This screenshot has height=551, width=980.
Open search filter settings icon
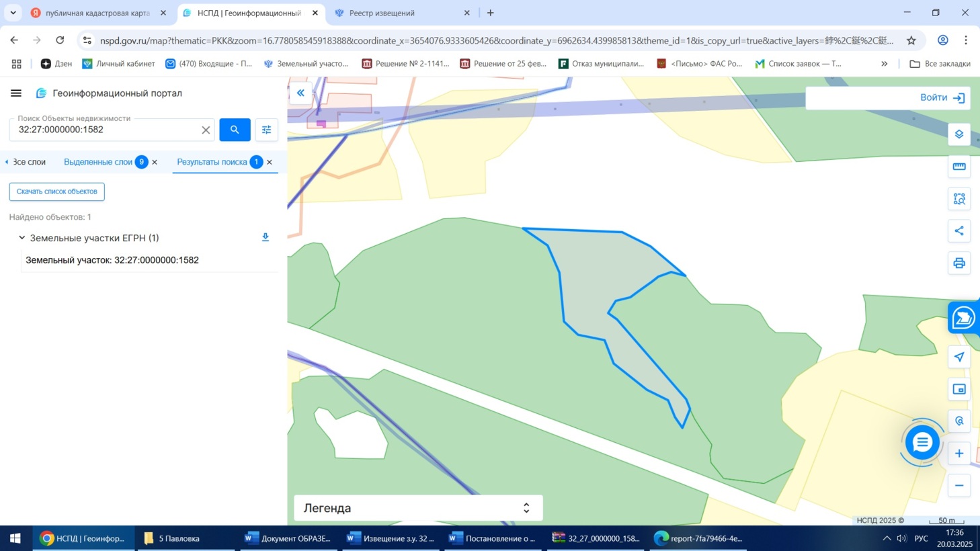tap(267, 130)
